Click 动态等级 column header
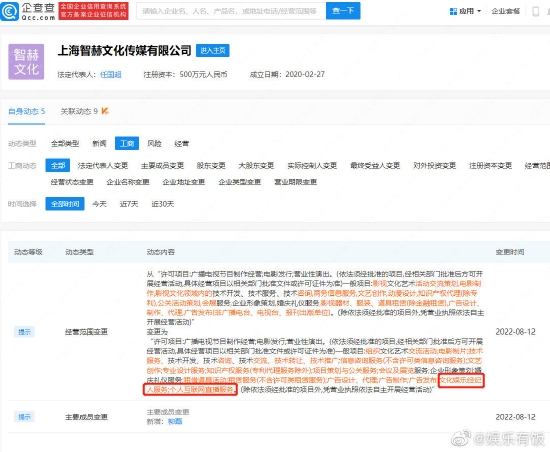The width and height of the screenshot is (550, 452). pos(28,252)
